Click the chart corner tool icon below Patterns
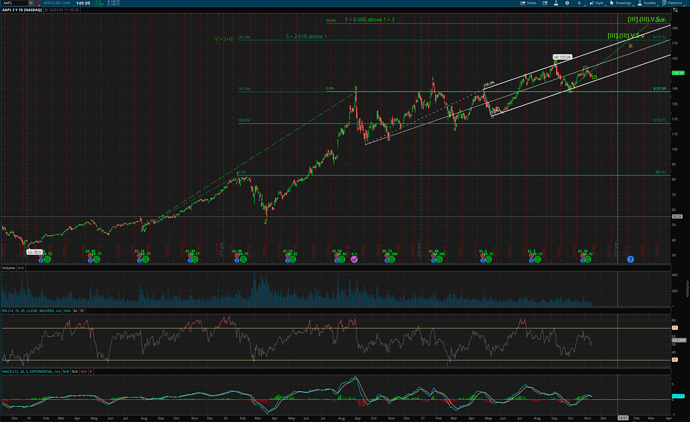Screen dimensions: 690x422 click(675, 10)
